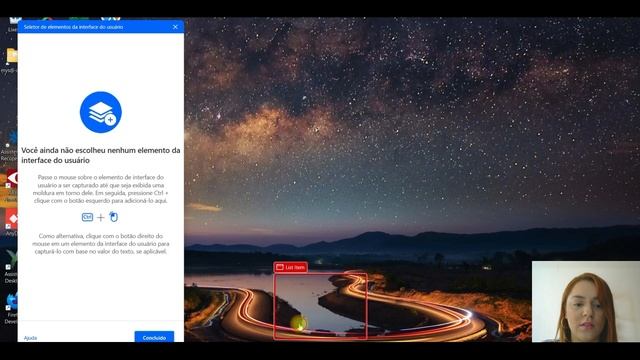Screen dimensions: 640x360
Task: Select the Firefox Developer desktop shortcut
Action: point(11,308)
